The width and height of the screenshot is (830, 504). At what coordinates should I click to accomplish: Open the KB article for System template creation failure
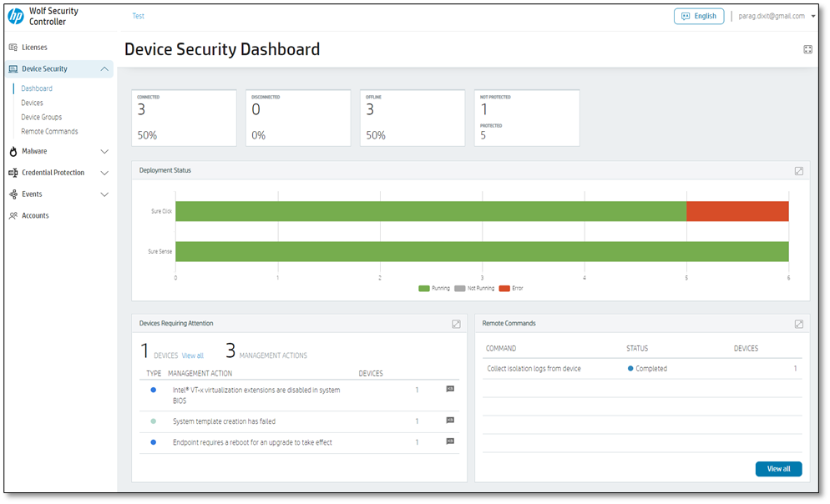point(450,421)
